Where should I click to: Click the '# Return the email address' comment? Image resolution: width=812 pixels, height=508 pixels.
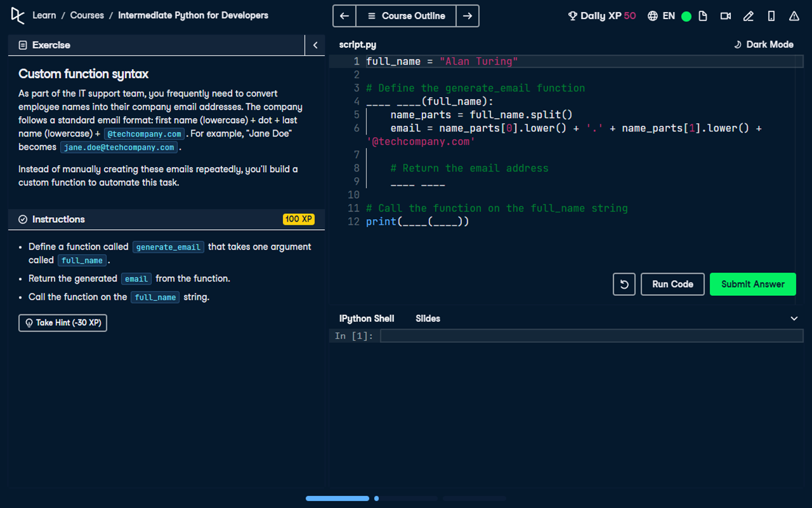(469, 168)
